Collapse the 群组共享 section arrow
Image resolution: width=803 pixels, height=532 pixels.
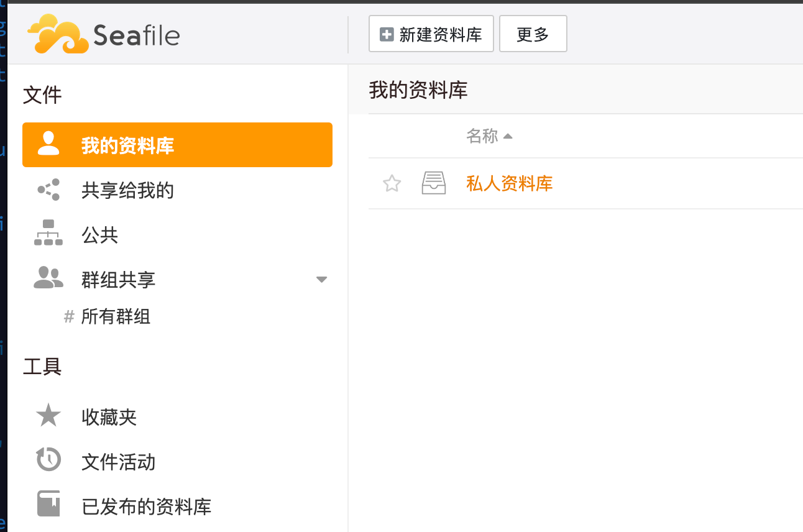[321, 280]
